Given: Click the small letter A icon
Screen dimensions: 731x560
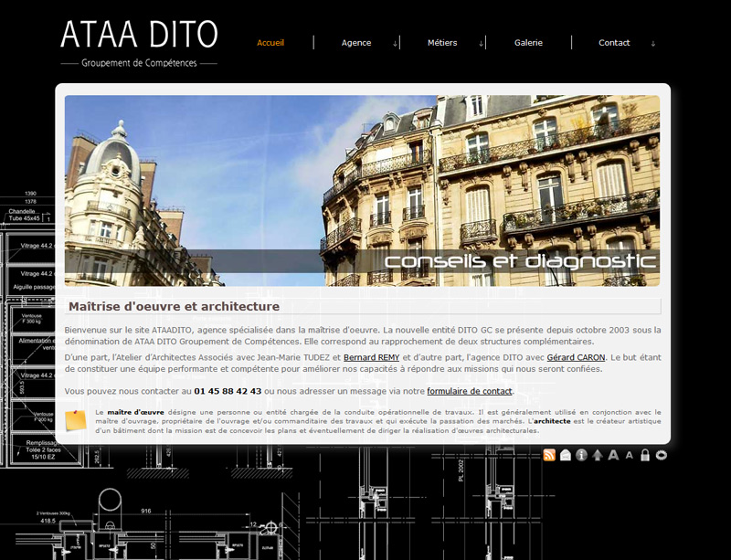Looking at the screenshot, I should 630,456.
